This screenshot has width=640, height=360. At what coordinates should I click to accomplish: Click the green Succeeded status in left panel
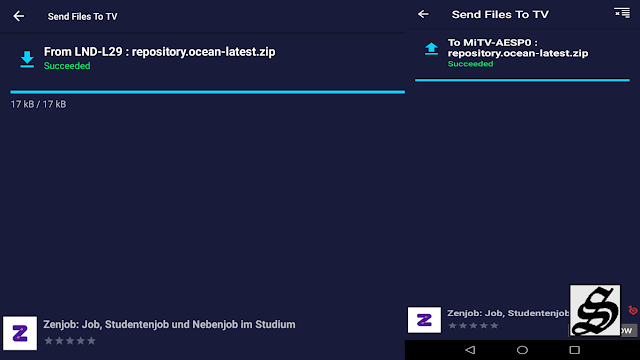click(x=67, y=66)
